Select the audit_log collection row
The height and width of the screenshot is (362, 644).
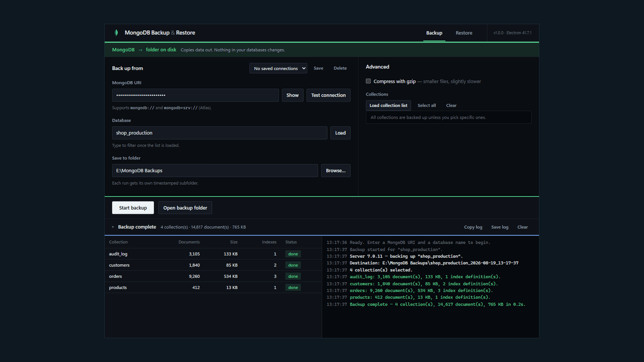[x=213, y=254]
